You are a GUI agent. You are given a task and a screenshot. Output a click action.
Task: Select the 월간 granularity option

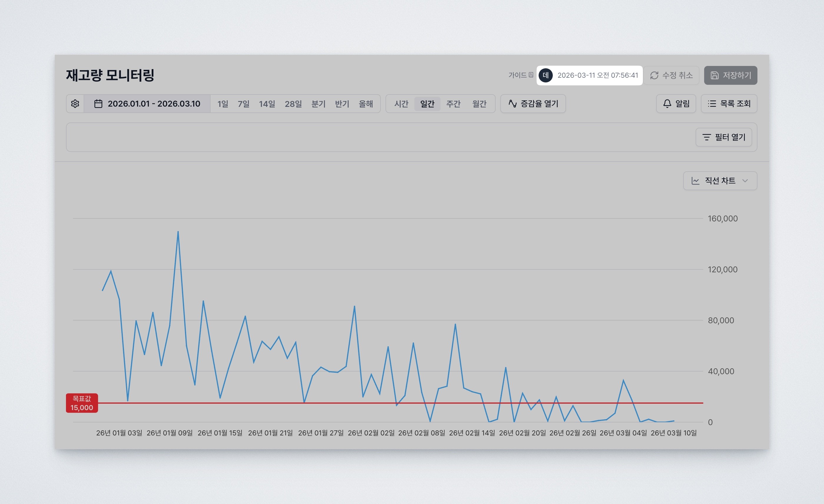479,104
